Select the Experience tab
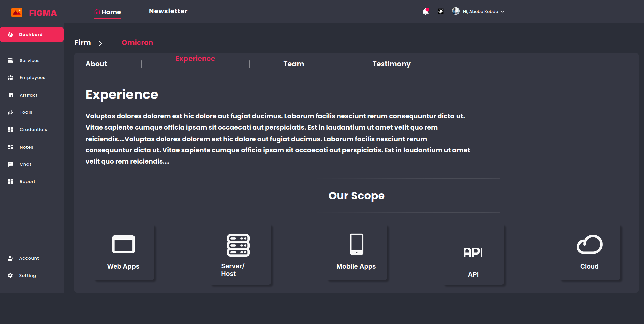 [195, 58]
